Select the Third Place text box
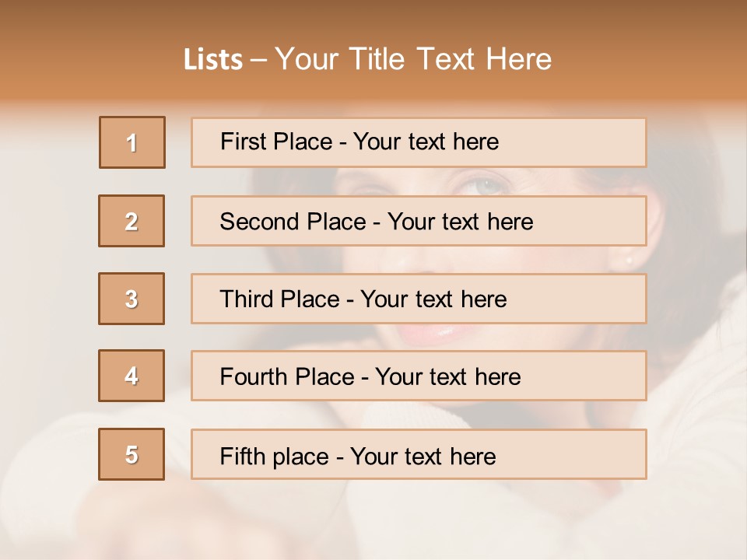The width and height of the screenshot is (747, 560). tap(419, 299)
